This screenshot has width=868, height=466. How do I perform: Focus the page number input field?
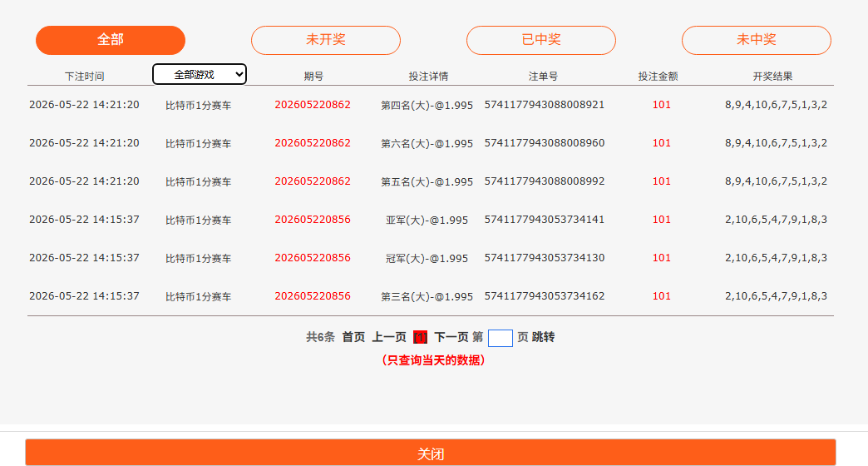(500, 338)
